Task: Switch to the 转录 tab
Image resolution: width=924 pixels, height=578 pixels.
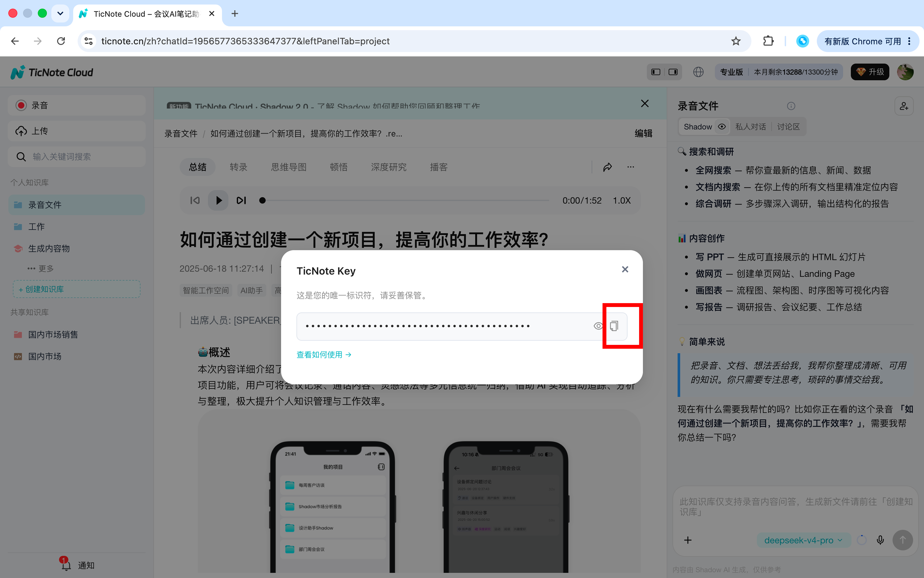Action: tap(239, 167)
